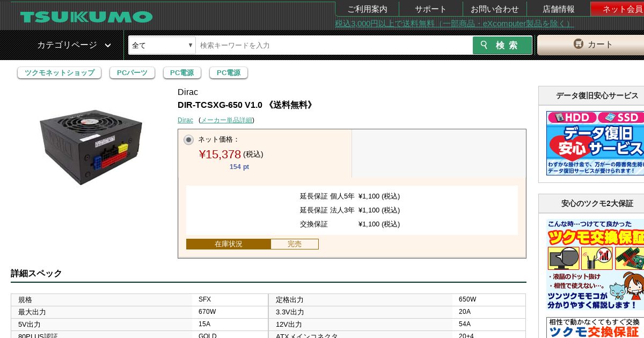Click the 15A 5V output value
The width and height of the screenshot is (644, 338).
pyautogui.click(x=204, y=324)
